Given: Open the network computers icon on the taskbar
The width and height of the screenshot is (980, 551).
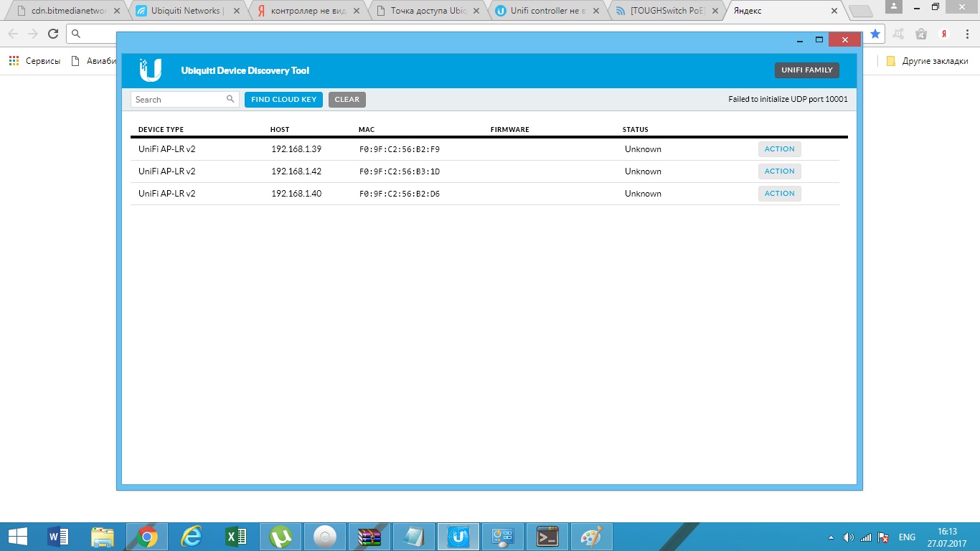Looking at the screenshot, I should coord(503,537).
